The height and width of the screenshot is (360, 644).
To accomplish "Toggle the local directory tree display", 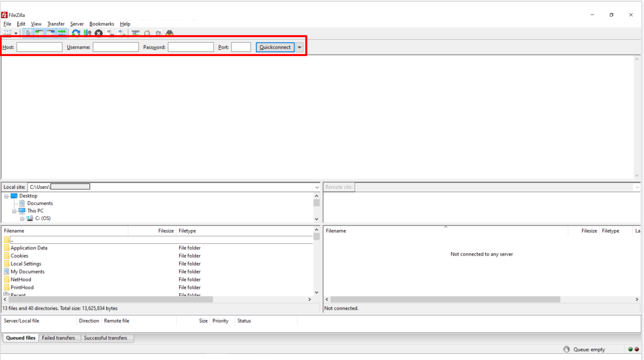I will click(39, 33).
